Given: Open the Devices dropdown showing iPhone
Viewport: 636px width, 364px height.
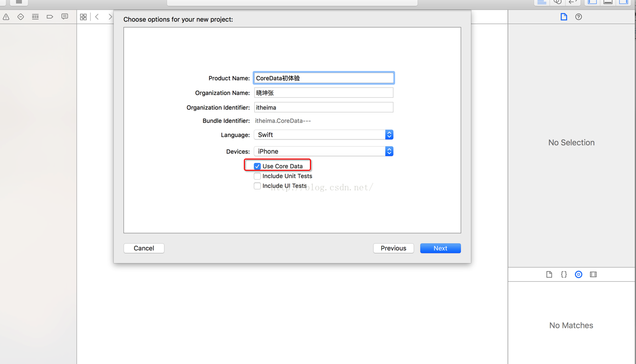Looking at the screenshot, I should 324,152.
